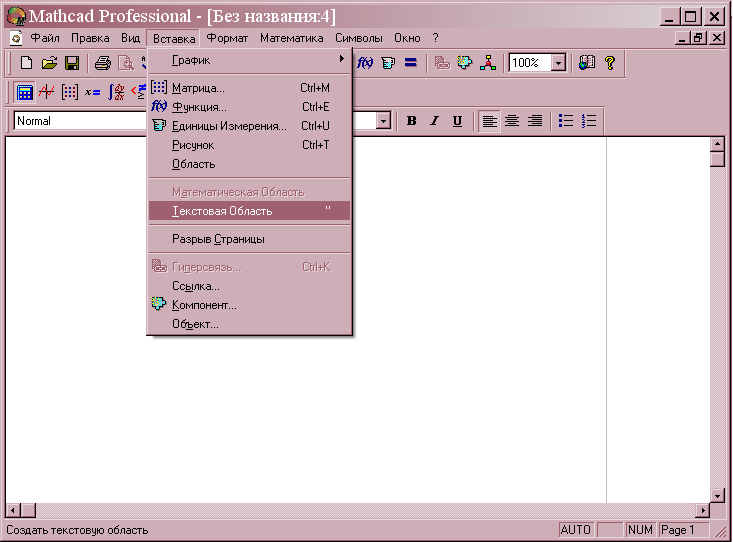Restore the inner document window
The width and height of the screenshot is (733, 542).
click(x=698, y=38)
